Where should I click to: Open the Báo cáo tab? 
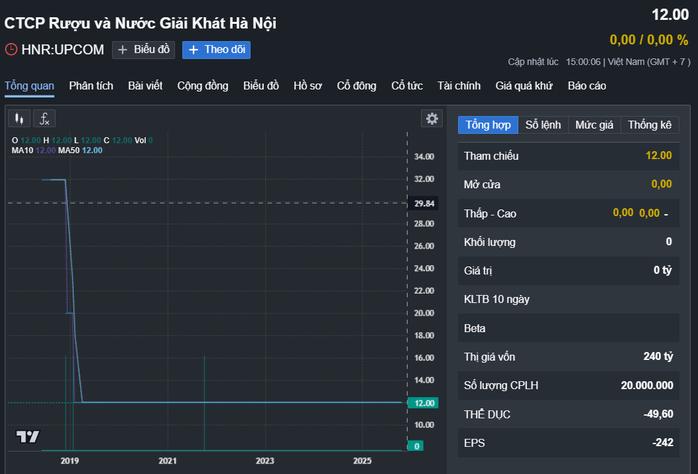pyautogui.click(x=587, y=86)
